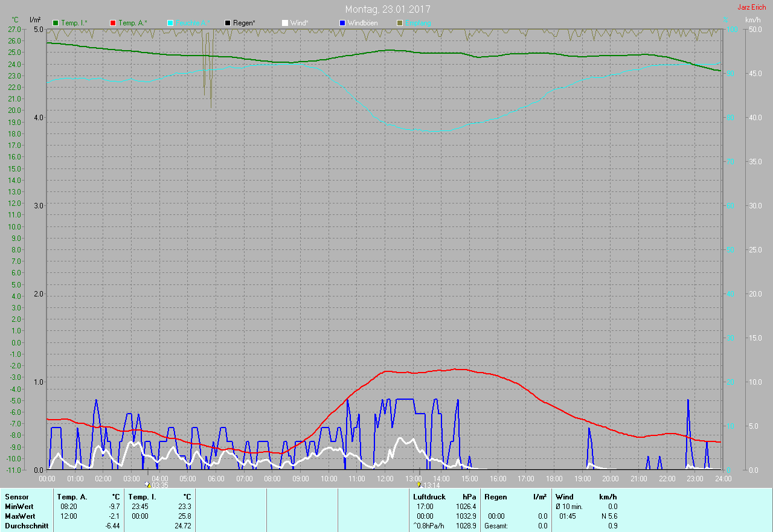This screenshot has width=773, height=532.
Task: Click the Luftdruck header in the stats table
Action: pyautogui.click(x=429, y=497)
